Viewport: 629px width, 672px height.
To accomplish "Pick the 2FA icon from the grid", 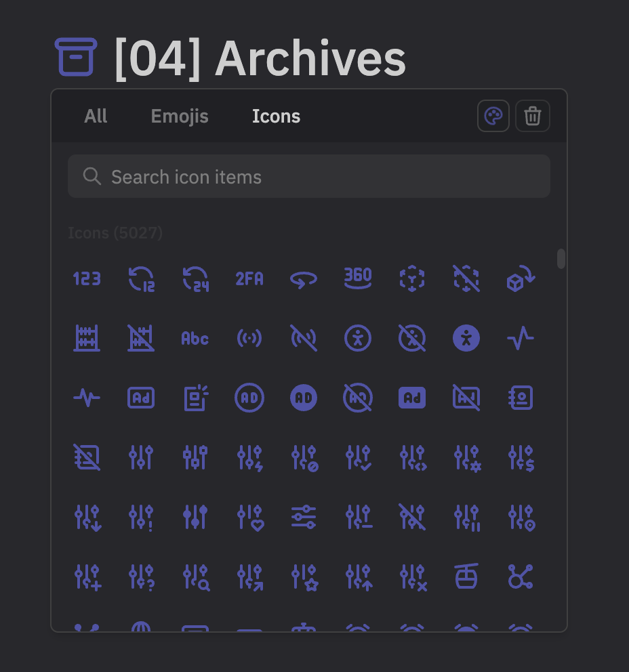I will (249, 278).
